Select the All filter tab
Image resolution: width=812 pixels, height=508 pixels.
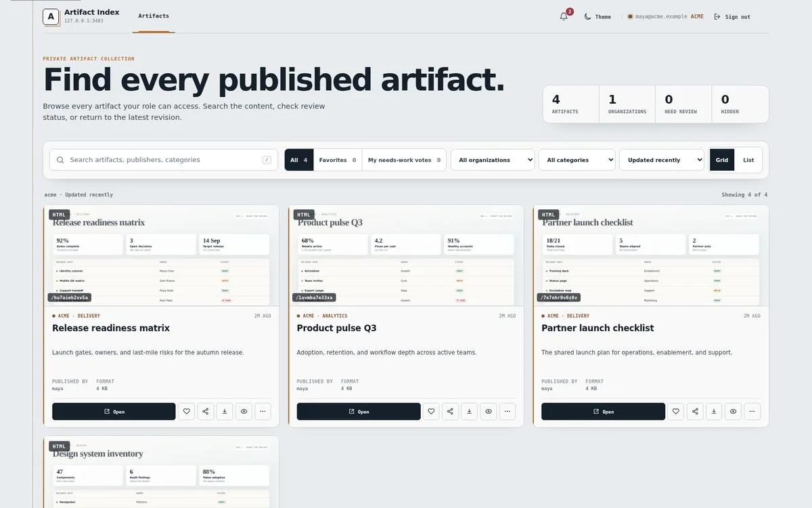tap(299, 160)
